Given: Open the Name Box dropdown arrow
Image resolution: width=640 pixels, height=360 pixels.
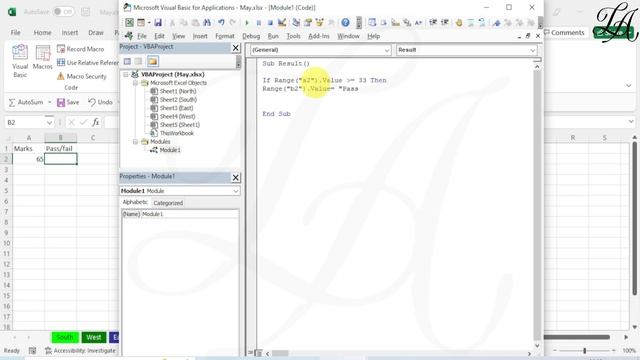Looking at the screenshot, I should click(49, 122).
